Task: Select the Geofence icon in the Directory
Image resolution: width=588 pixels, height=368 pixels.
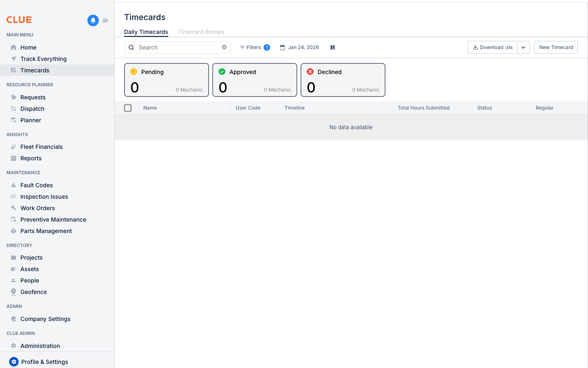Action: point(13,292)
